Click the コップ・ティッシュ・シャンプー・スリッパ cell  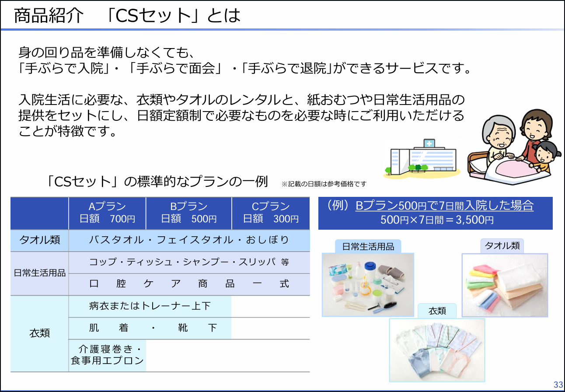click(189, 262)
